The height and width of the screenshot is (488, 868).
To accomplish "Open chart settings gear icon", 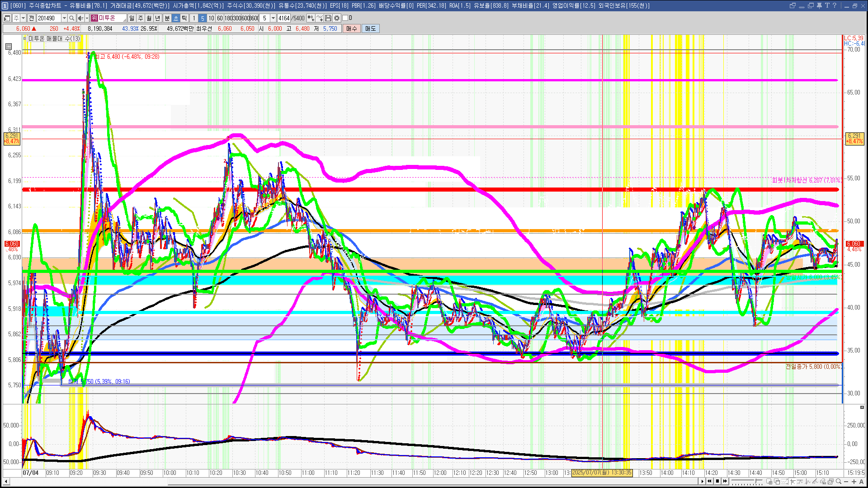I will point(337,18).
